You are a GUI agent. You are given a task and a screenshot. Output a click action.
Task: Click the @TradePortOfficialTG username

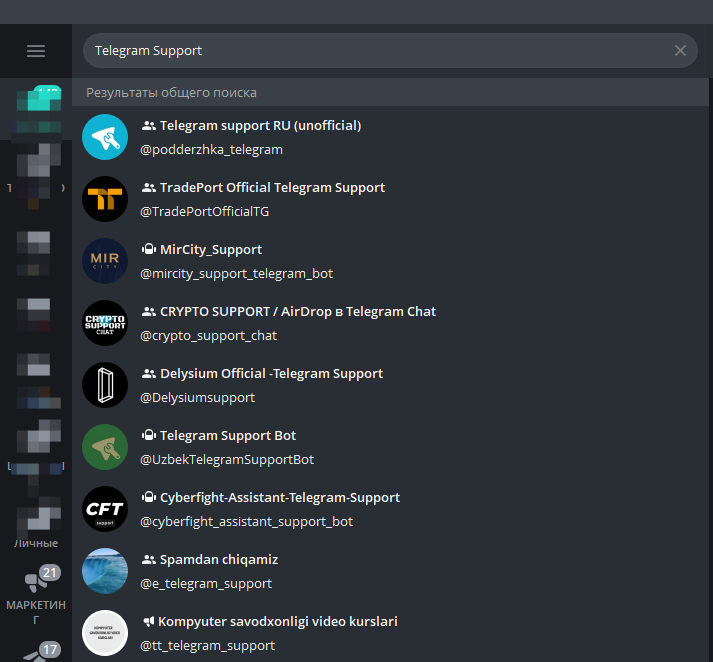tap(205, 211)
